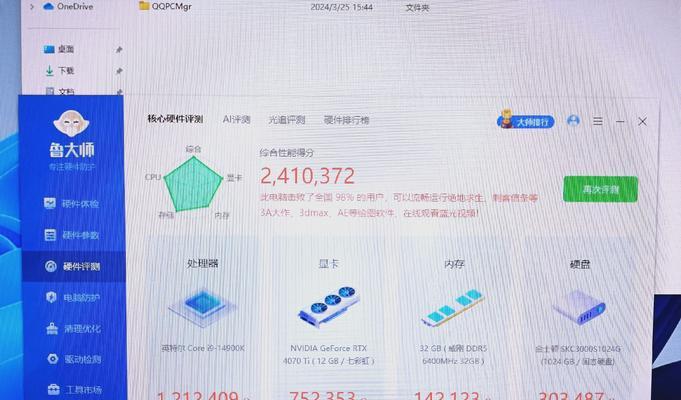Select 硬件评测 in the sidebar
This screenshot has width=681, height=400.
[x=72, y=266]
